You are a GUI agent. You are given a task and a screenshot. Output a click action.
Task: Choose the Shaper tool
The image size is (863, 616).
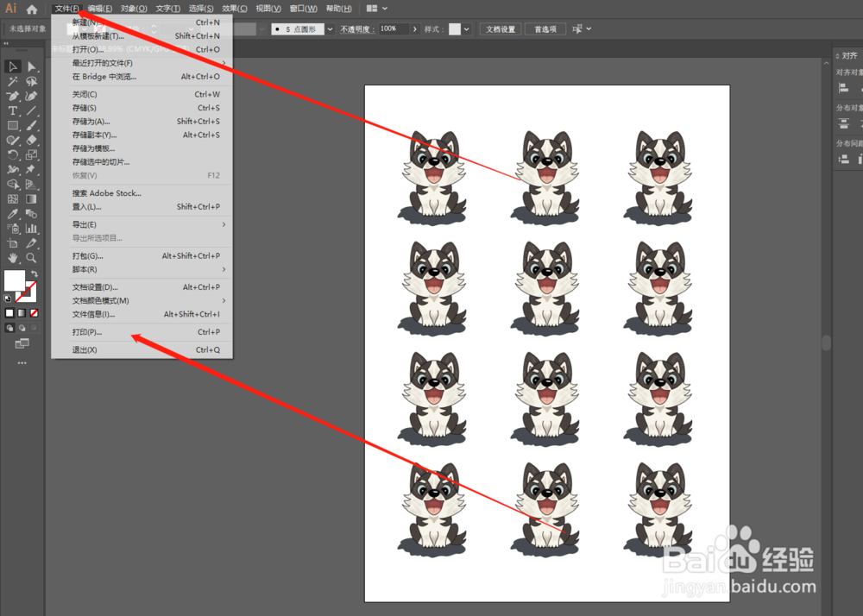13,141
